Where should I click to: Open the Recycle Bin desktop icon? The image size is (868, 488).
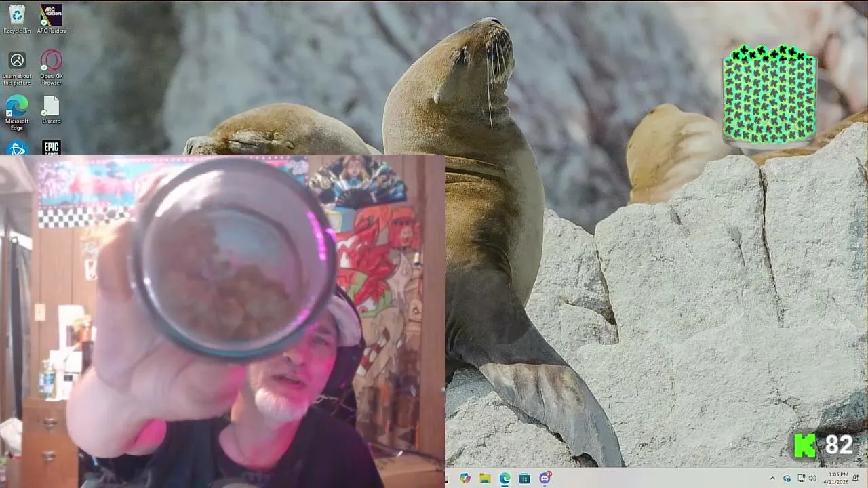click(x=17, y=18)
